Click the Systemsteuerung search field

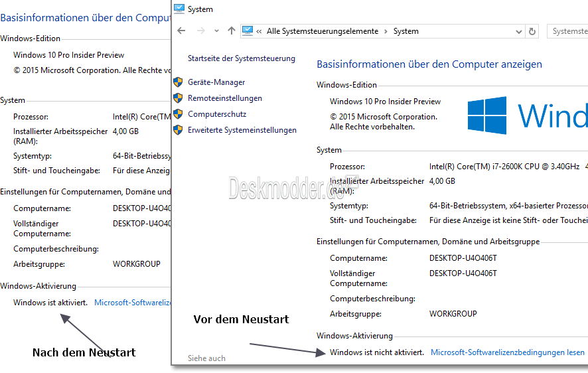[567, 31]
